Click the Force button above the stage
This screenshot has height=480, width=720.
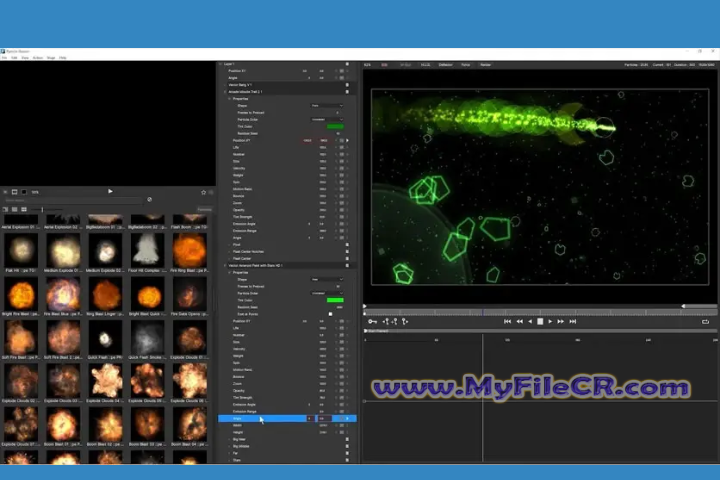466,65
